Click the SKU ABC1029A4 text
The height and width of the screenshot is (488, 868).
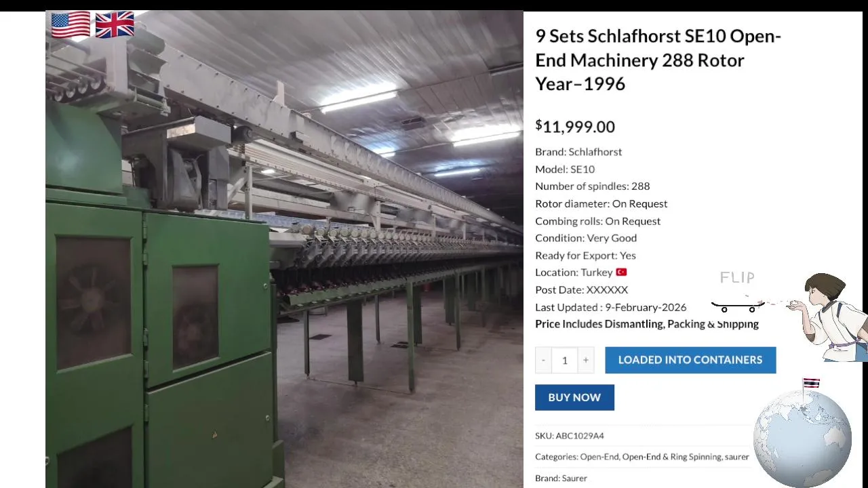click(569, 436)
